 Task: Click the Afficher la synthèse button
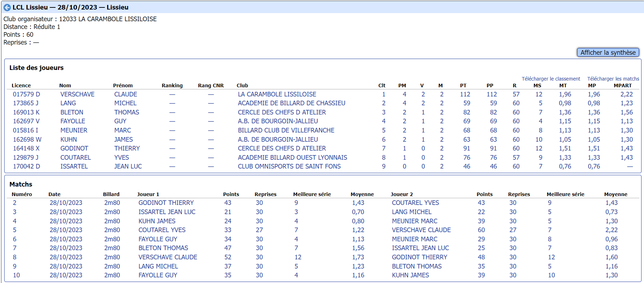coord(608,52)
